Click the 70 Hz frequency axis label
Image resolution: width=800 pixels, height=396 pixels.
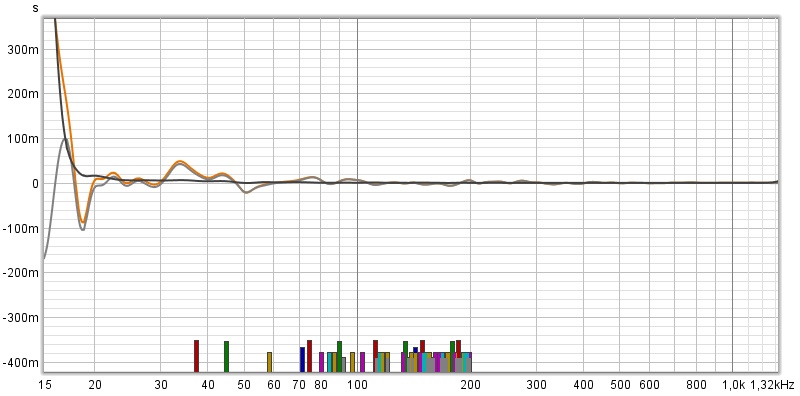tap(299, 385)
